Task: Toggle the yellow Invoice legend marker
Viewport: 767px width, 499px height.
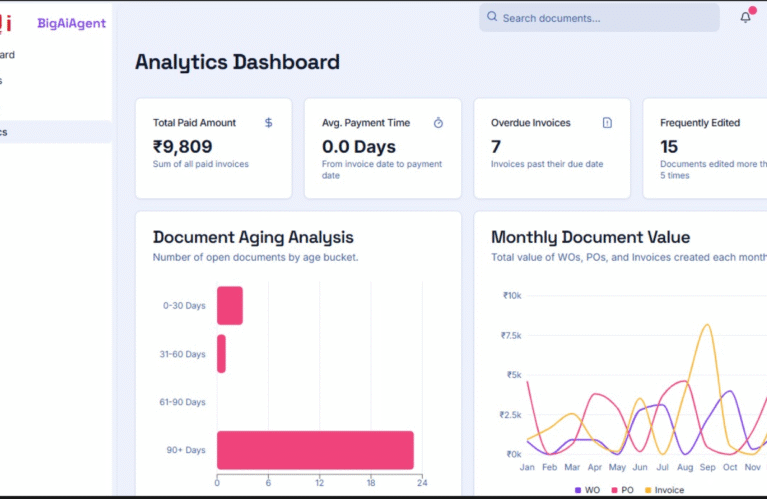Action: click(649, 490)
